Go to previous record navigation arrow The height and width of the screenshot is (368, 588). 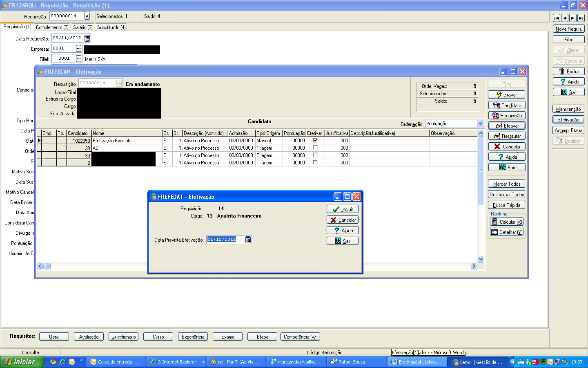click(x=565, y=18)
